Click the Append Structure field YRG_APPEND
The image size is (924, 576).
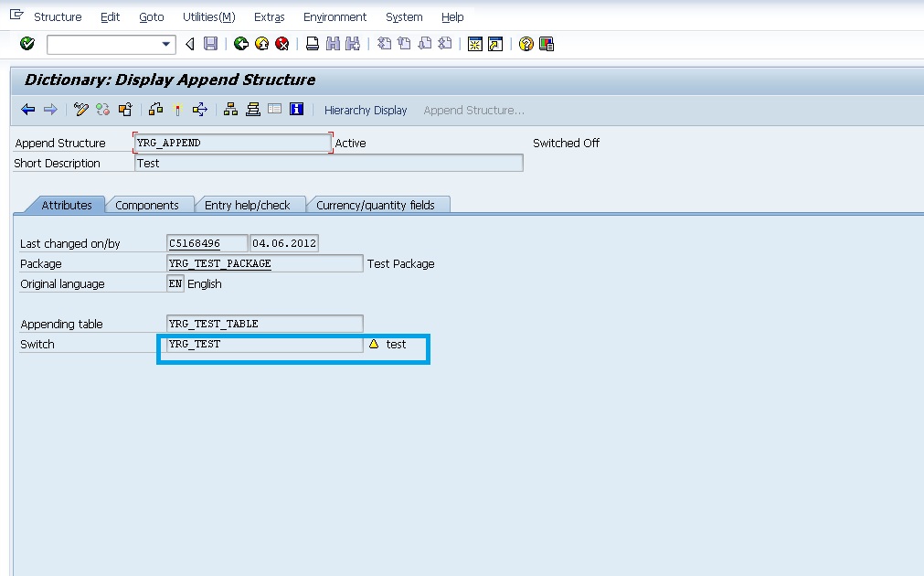pos(233,143)
